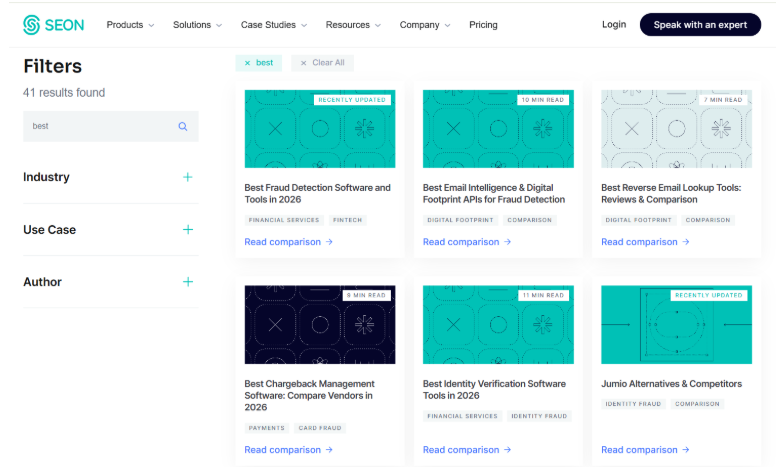Click COMPARISON tag on Jumio Alternatives card
This screenshot has width=776, height=467.
coord(697,404)
